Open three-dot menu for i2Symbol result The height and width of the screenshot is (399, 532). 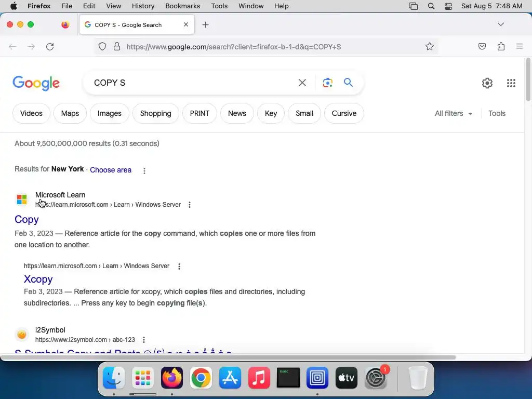(x=144, y=340)
